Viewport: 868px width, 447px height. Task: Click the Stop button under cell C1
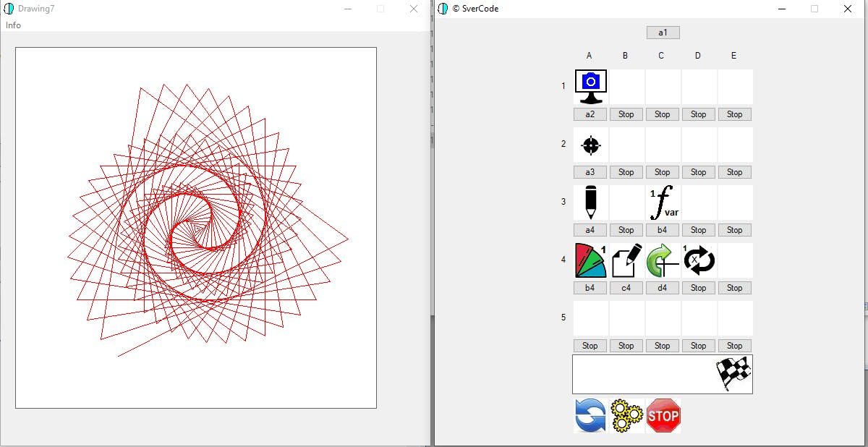(663, 114)
